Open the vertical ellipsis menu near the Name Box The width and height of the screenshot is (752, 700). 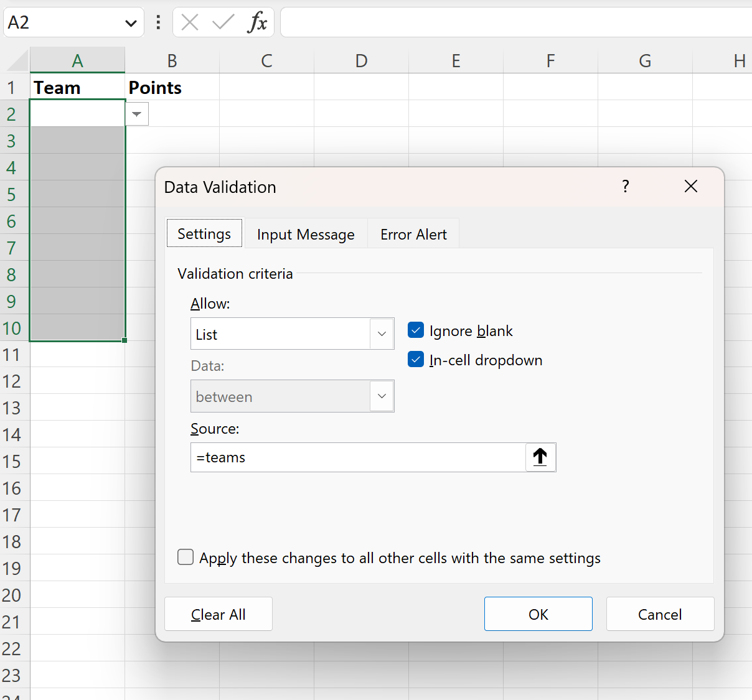pos(157,22)
